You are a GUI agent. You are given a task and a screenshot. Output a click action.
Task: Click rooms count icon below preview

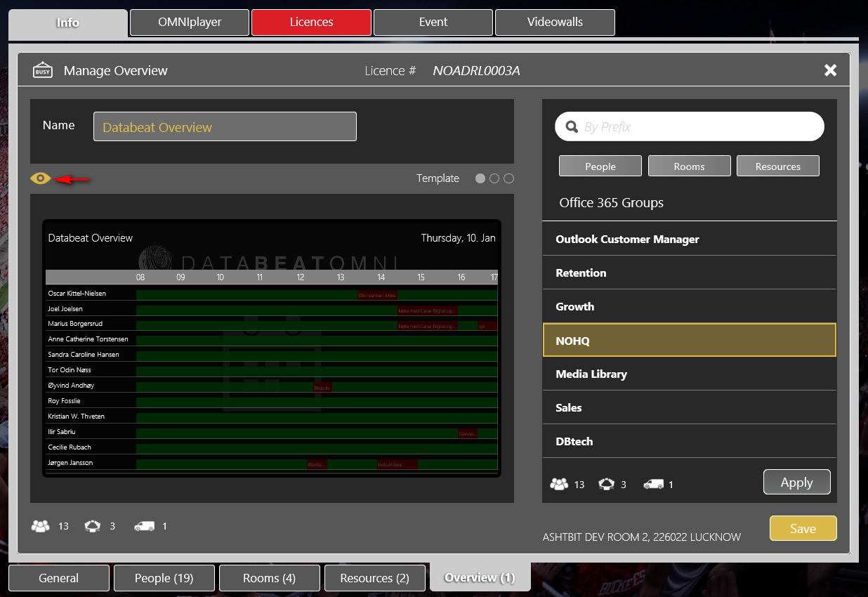pyautogui.click(x=93, y=525)
